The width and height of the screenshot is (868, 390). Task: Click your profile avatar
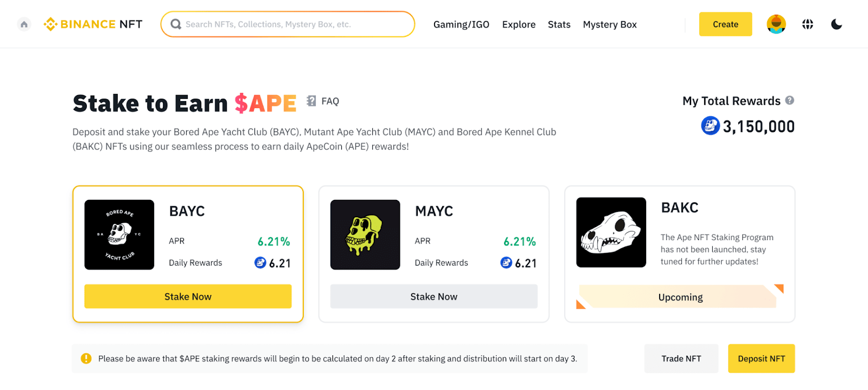(x=776, y=24)
